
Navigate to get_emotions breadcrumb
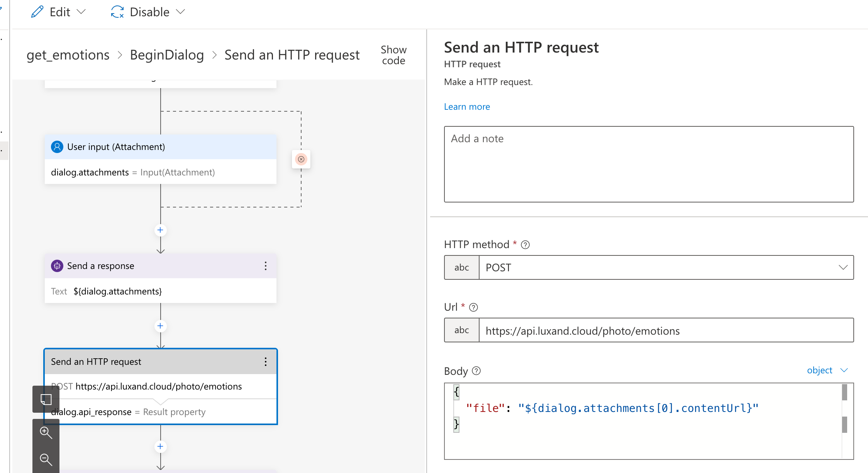(68, 55)
